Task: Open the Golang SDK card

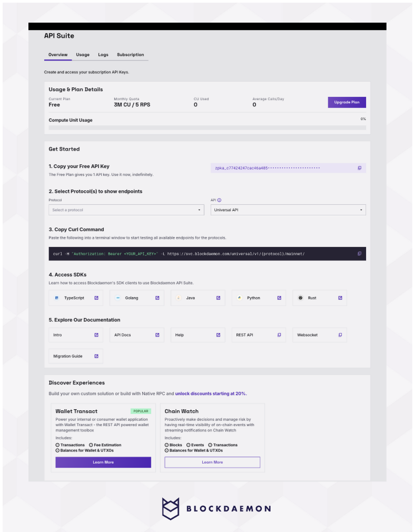Action: 137,298
